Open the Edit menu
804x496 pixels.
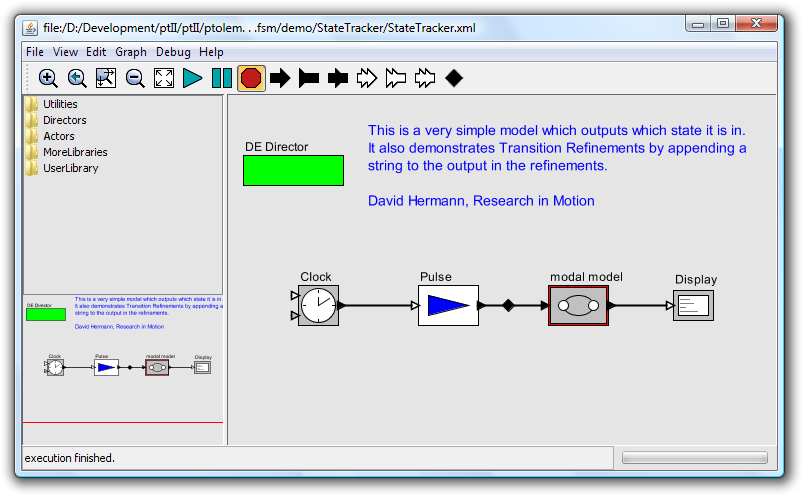tap(96, 52)
